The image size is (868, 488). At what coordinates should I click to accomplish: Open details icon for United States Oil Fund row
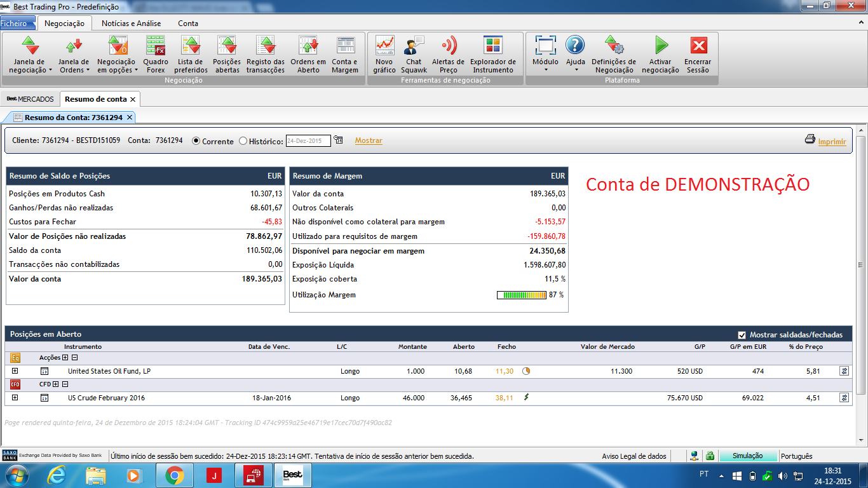point(44,371)
